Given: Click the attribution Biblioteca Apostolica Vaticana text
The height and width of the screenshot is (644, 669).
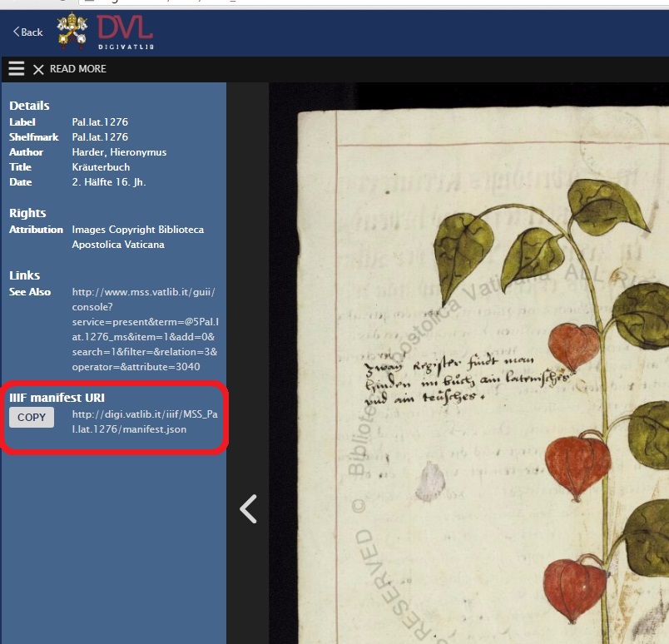Looking at the screenshot, I should 138,237.
